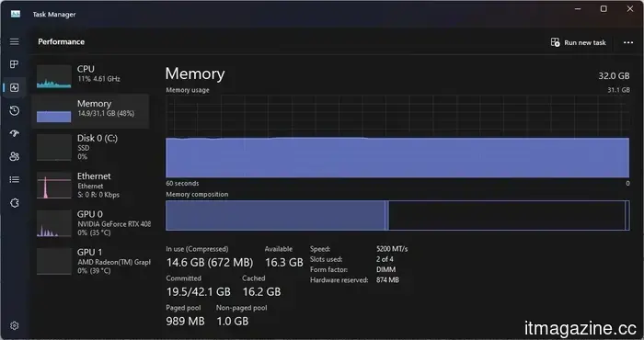Click the CPU mini graph thumbnail
Screen dimensions: 644x340
click(53, 76)
